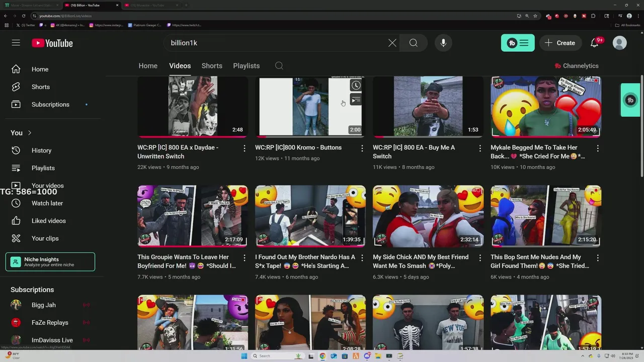Focus the YouTube search input field
Viewport: 644px width, 362px height.
(x=276, y=43)
